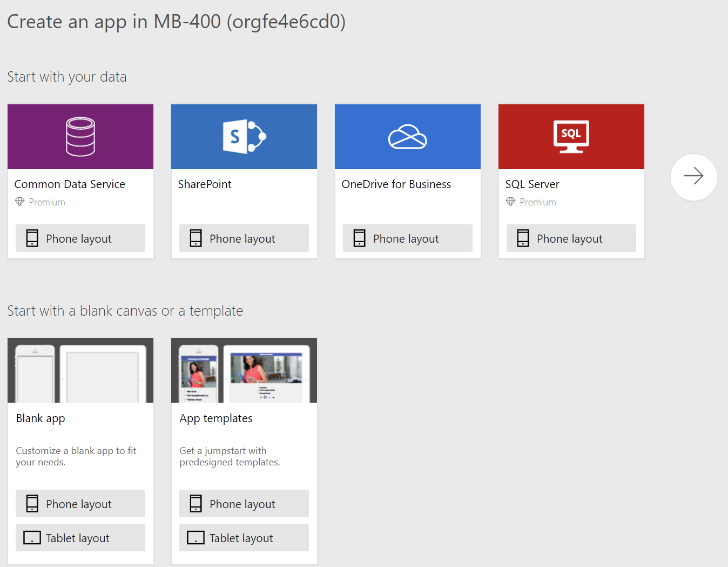This screenshot has height=567, width=728.
Task: Open App templates in Tablet layout
Action: pos(244,538)
